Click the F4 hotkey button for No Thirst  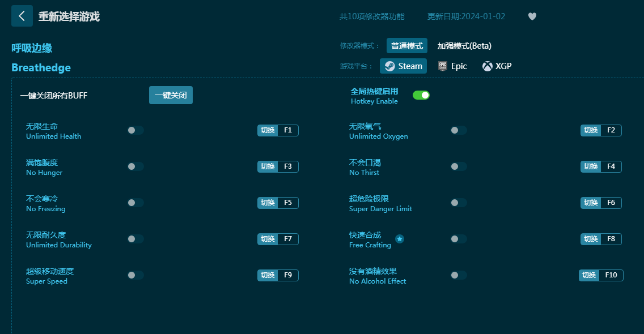click(601, 166)
